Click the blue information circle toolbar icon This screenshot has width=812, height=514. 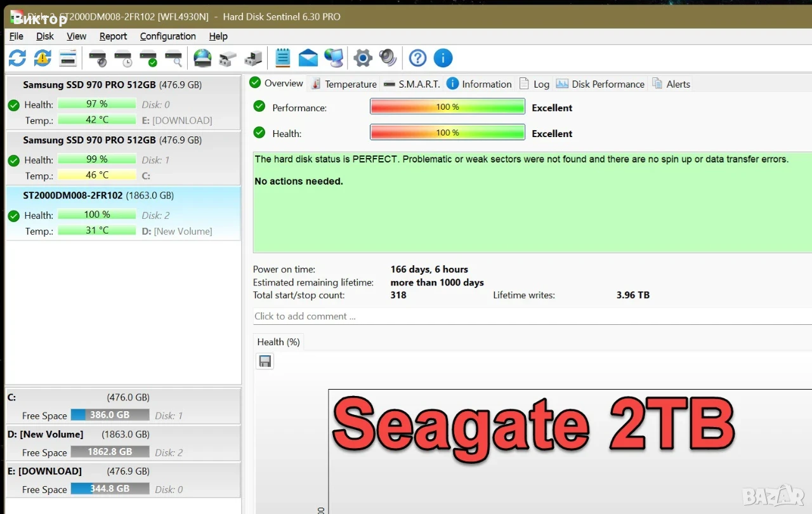pyautogui.click(x=443, y=58)
